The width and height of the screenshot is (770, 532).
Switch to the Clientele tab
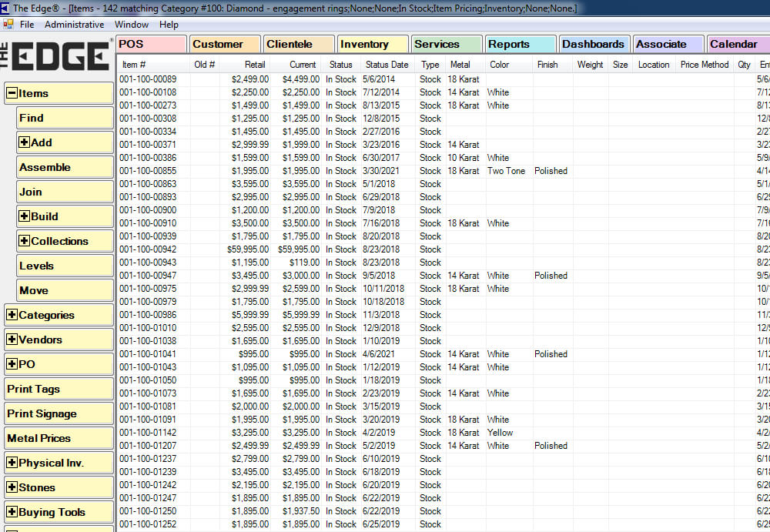coord(299,44)
